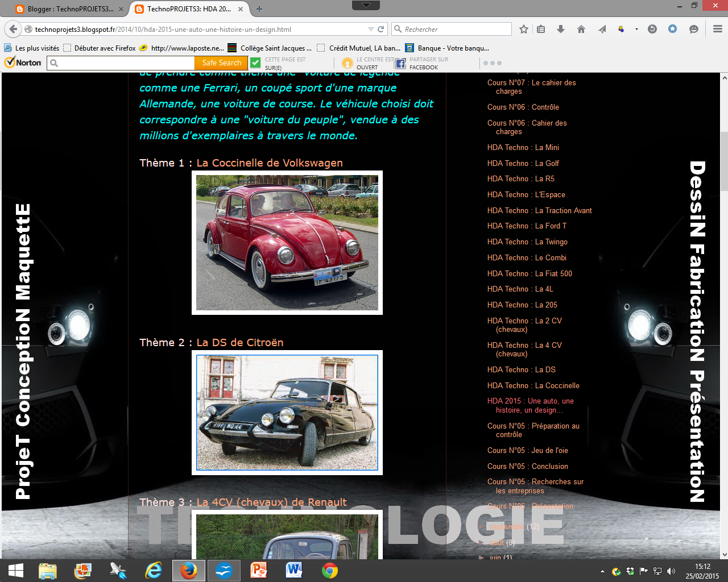
Task: Click the black Citroën DS photo
Action: pos(287,413)
